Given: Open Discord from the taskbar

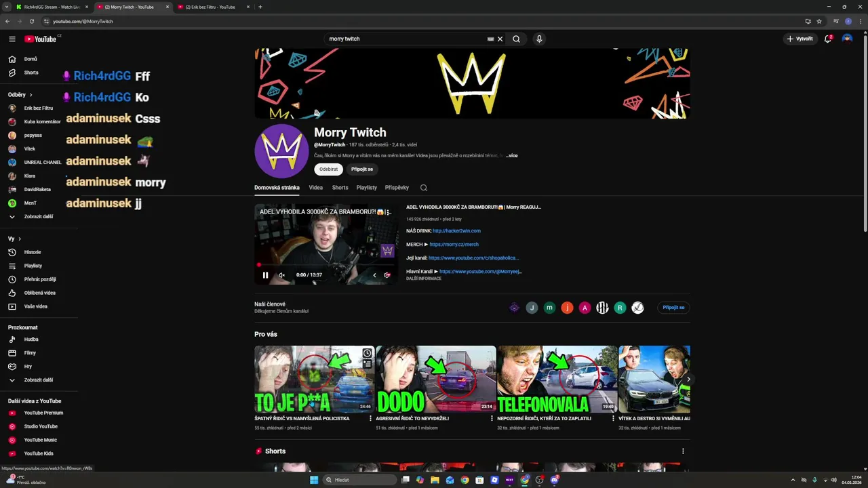Looking at the screenshot, I should tap(555, 480).
